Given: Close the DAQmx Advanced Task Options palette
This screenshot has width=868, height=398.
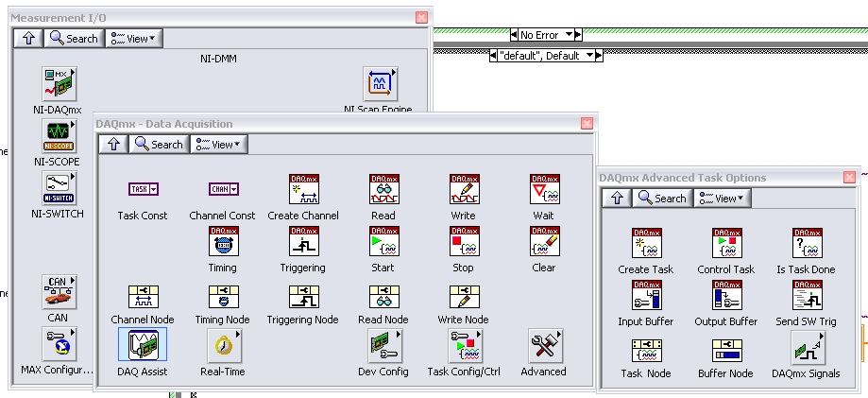Looking at the screenshot, I should click(849, 178).
